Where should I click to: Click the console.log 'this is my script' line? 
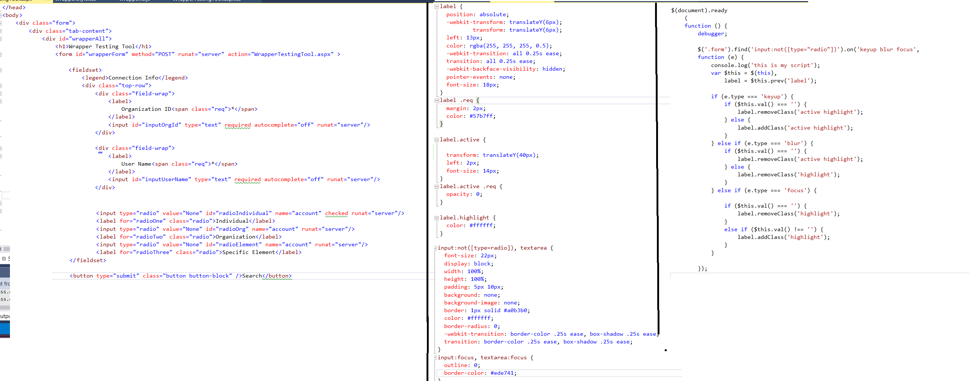765,65
